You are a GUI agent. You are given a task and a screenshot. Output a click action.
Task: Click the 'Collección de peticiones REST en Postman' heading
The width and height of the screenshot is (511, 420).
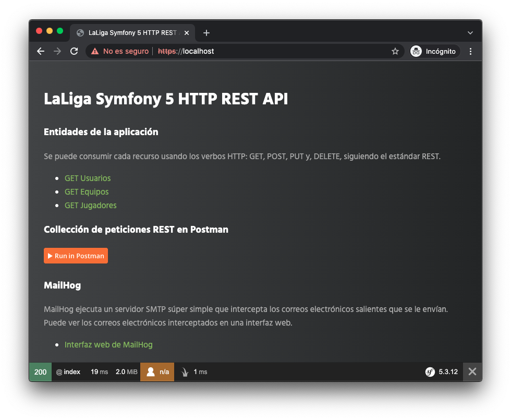[136, 230]
